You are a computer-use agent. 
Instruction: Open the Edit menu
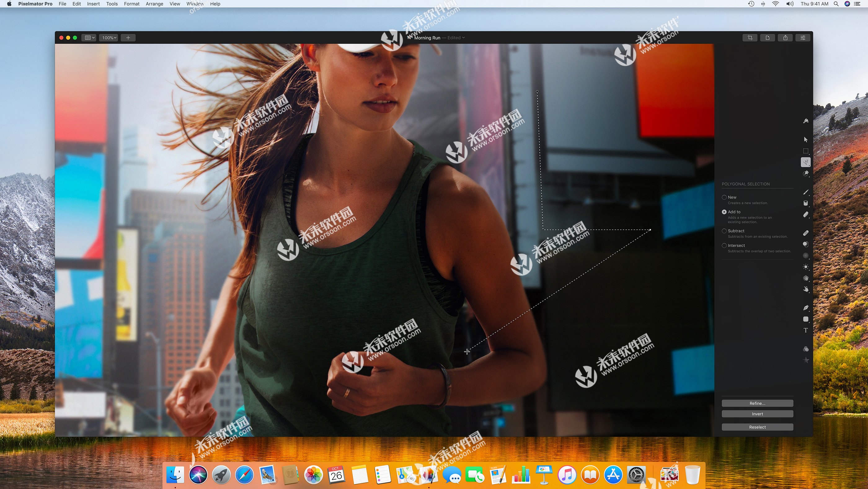[77, 4]
